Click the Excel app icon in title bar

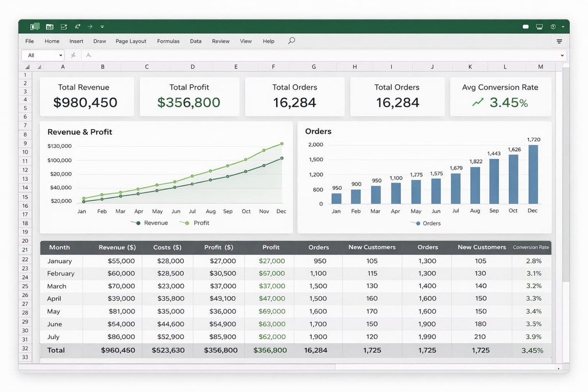pos(35,26)
